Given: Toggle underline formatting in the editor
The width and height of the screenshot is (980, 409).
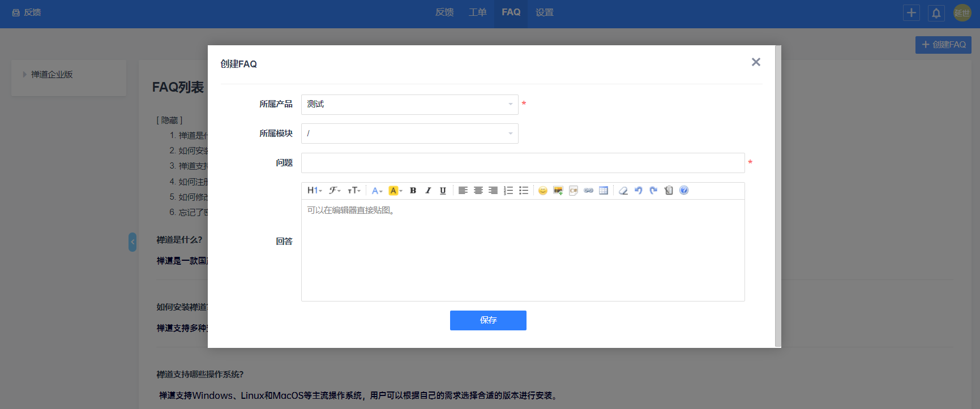Looking at the screenshot, I should [443, 191].
